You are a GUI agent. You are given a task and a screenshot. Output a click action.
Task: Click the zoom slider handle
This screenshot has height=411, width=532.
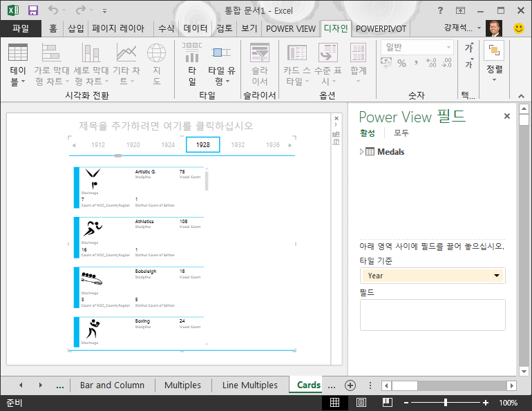coord(446,403)
